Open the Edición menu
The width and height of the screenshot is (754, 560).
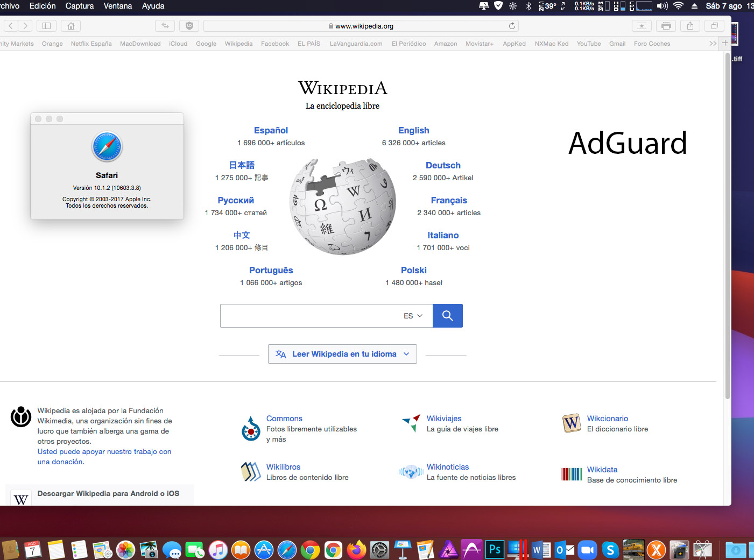click(43, 6)
